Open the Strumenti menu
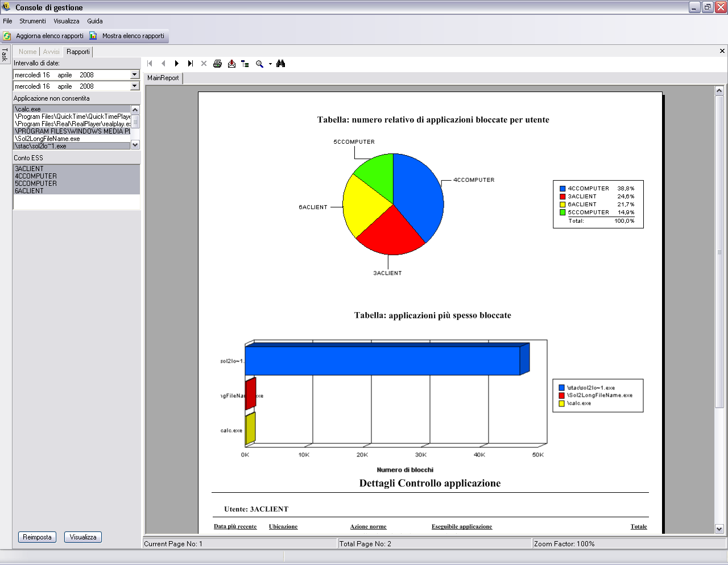The image size is (728, 565). (32, 21)
